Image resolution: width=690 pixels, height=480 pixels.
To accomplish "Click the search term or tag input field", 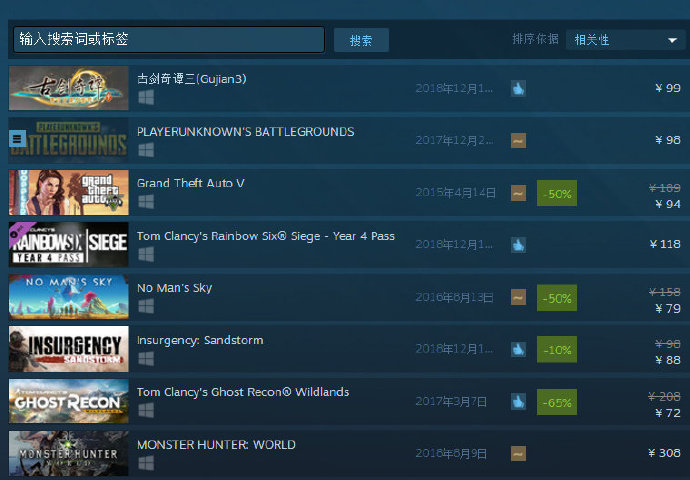I will (x=169, y=40).
